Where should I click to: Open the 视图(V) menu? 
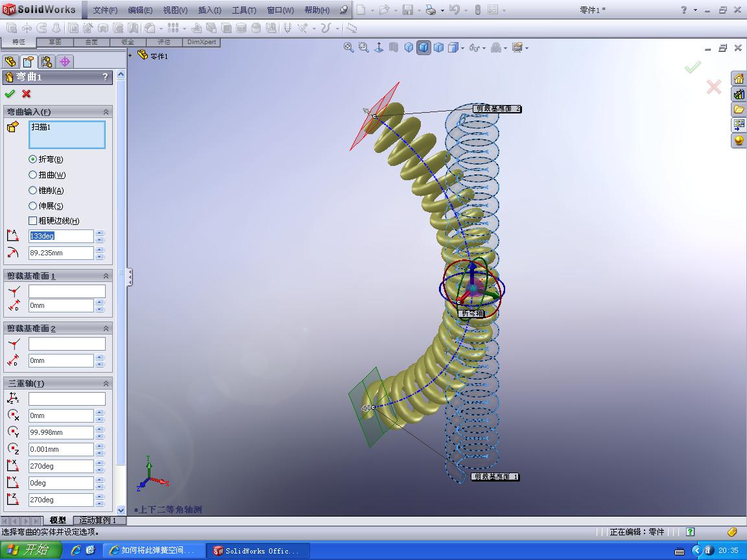click(175, 10)
